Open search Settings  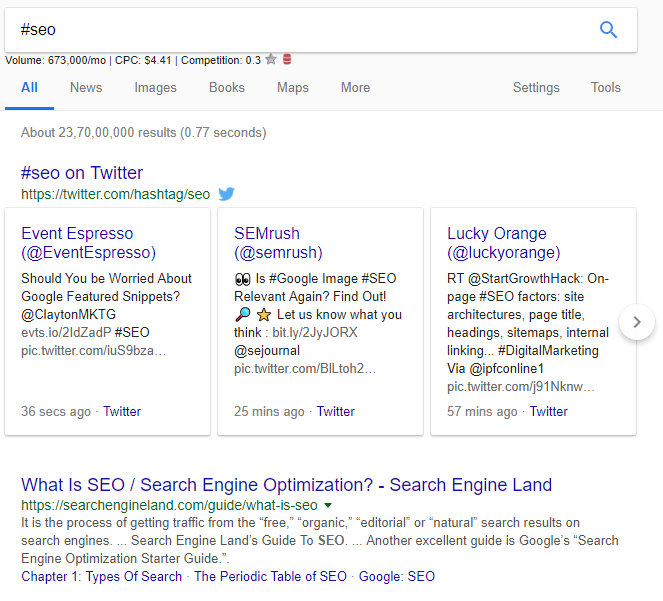(x=536, y=87)
